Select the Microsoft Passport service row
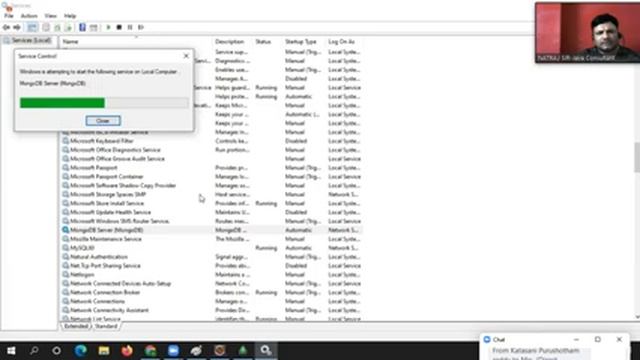Viewport: 640px width, 360px height. [x=211, y=168]
